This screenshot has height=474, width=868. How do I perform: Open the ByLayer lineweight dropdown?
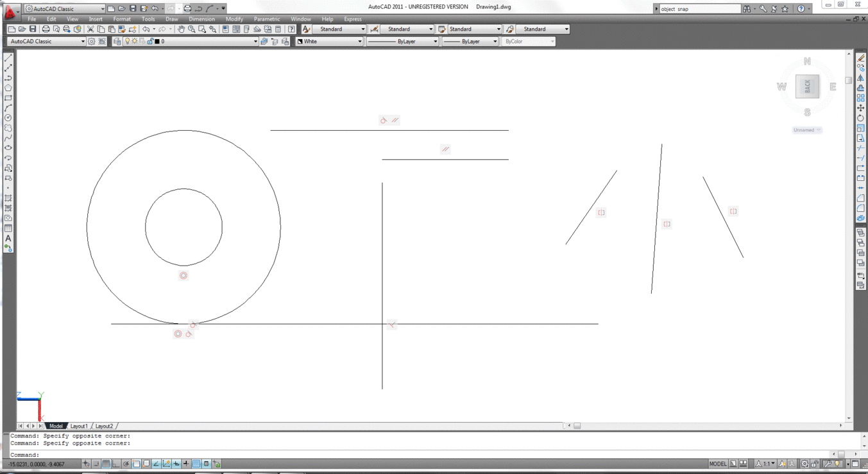[x=470, y=41]
